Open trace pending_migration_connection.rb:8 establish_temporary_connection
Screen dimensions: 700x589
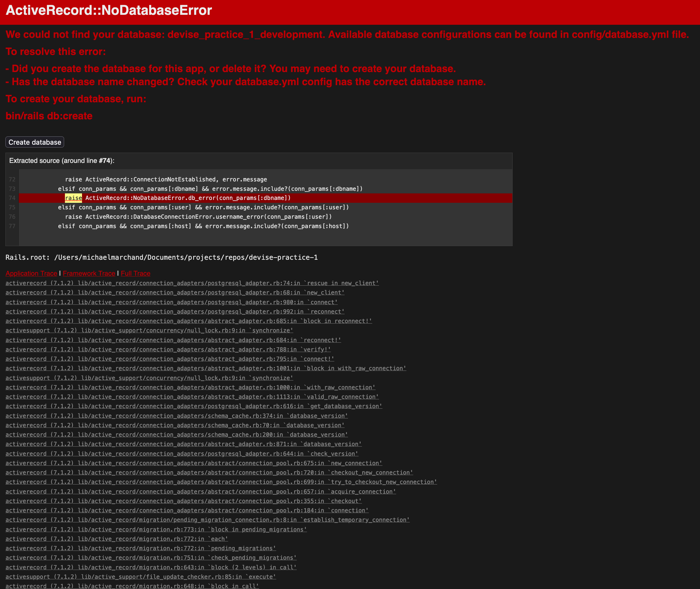tap(208, 520)
